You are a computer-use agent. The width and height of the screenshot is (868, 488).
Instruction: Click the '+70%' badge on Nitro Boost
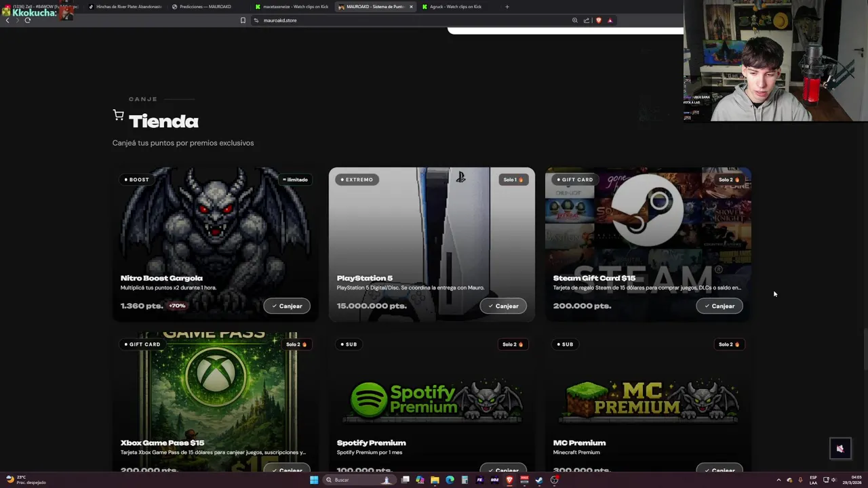point(177,306)
